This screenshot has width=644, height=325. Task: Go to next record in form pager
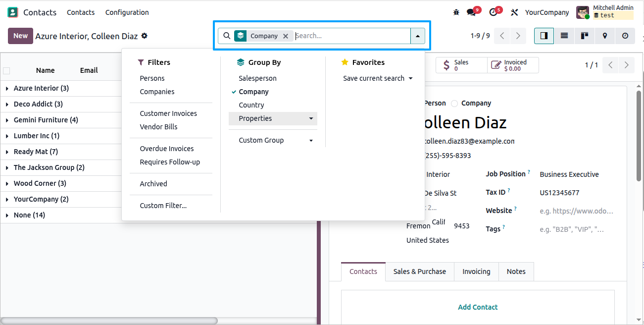627,65
